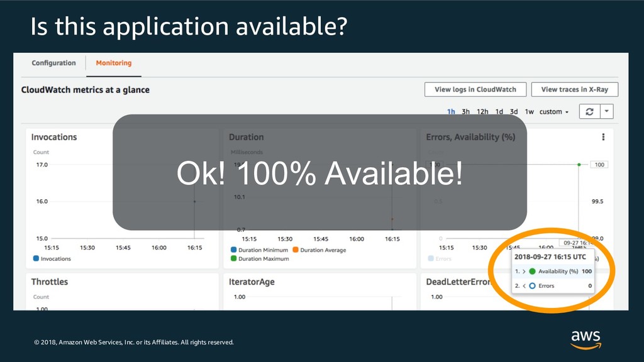This screenshot has height=362, width=644.
Task: Open Errors, Availability widget actions menu
Action: coord(603,137)
